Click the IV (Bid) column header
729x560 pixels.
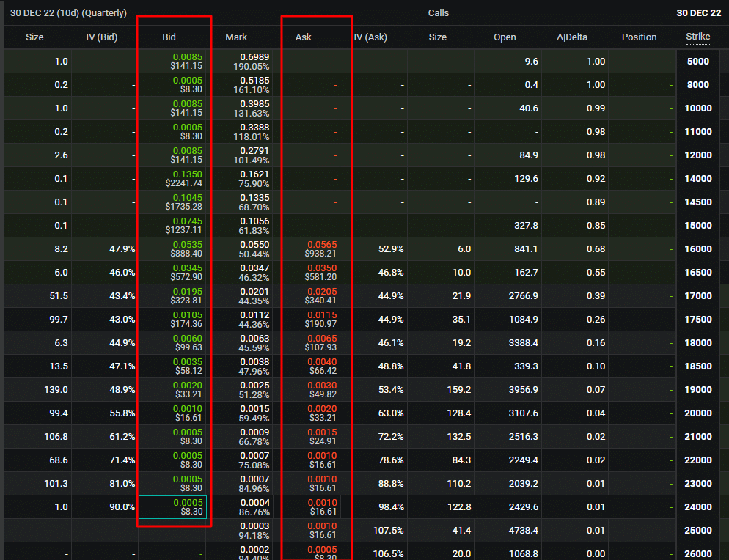coord(101,37)
